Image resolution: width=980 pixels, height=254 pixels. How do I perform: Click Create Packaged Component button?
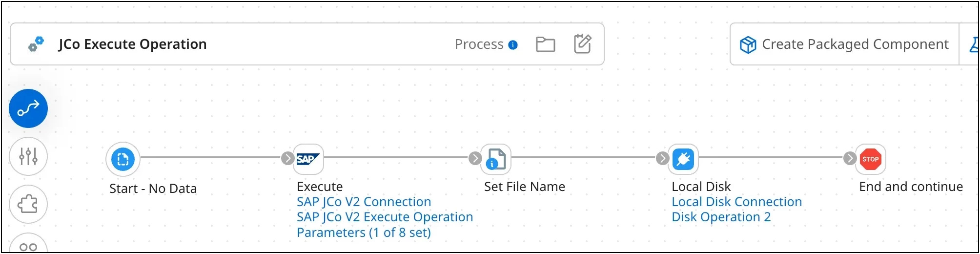click(845, 44)
